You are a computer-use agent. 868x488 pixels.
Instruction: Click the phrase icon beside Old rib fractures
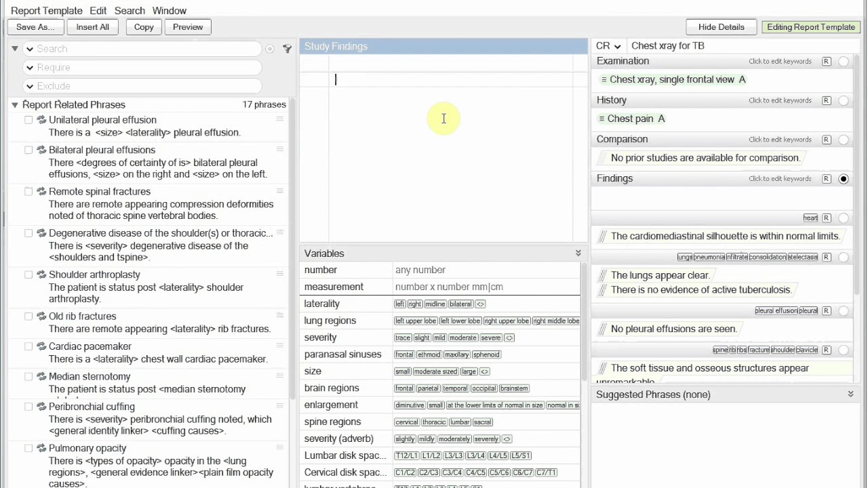point(41,317)
